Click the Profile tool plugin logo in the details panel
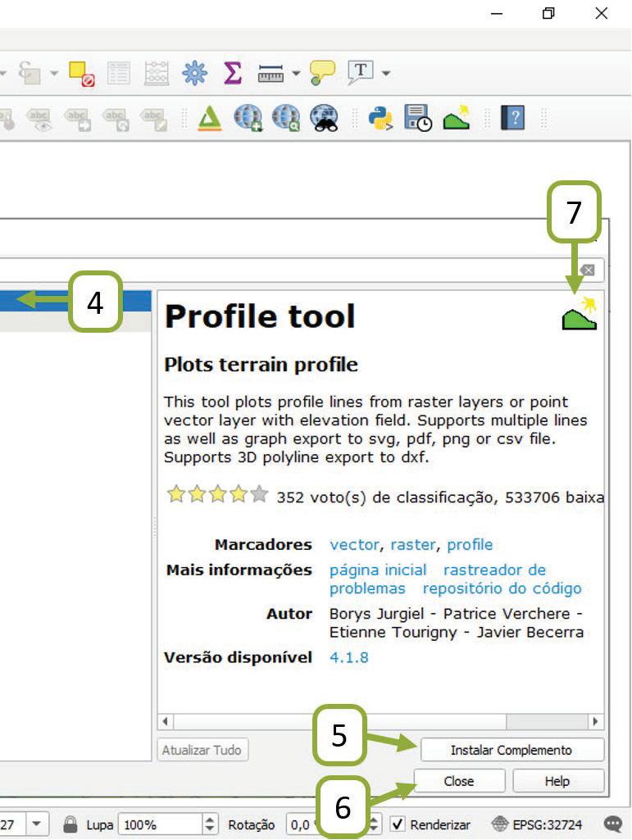632x840 pixels. (x=580, y=312)
